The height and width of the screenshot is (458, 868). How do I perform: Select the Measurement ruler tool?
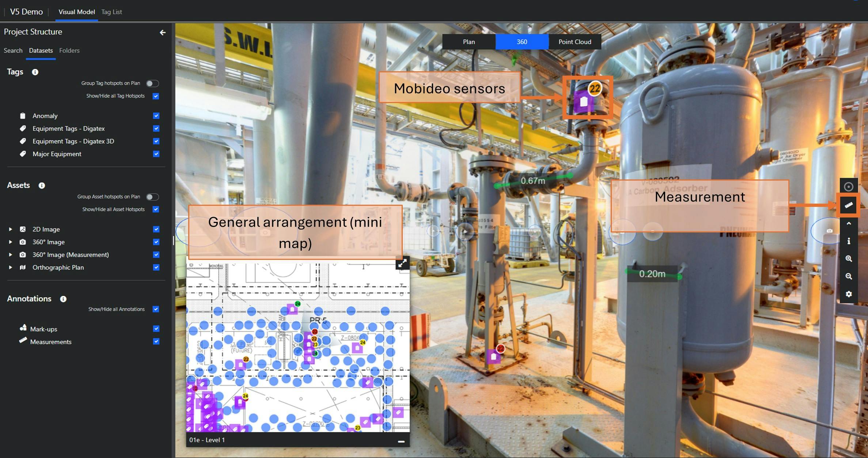pyautogui.click(x=848, y=205)
